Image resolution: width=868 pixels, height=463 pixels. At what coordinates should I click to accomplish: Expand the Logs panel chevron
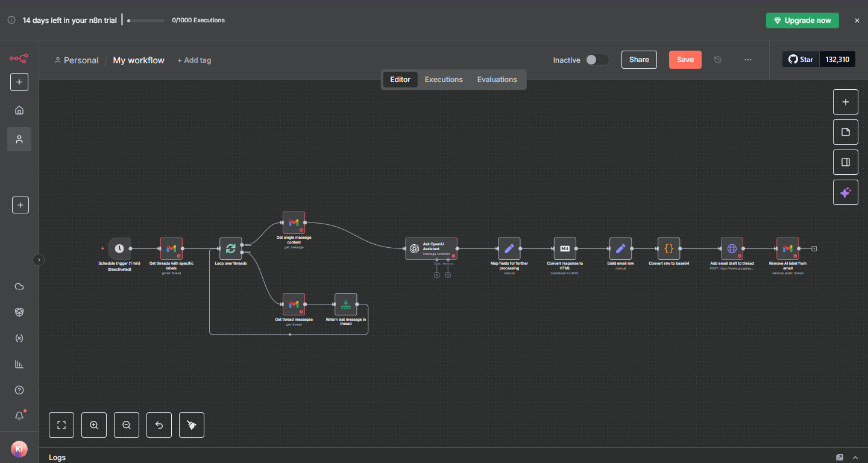[x=855, y=458]
